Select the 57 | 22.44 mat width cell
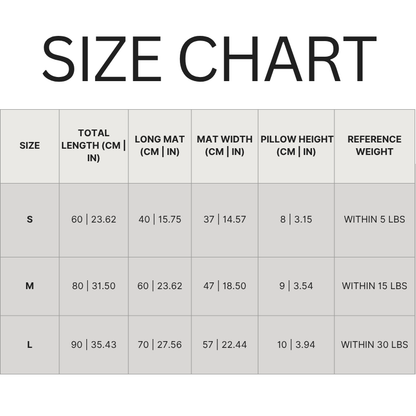 [225, 345]
